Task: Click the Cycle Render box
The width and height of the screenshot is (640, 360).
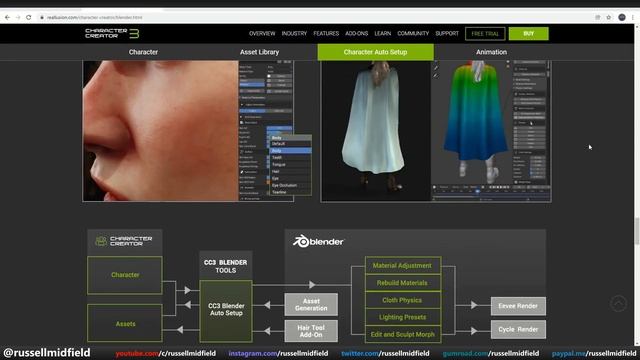Action: (518, 329)
